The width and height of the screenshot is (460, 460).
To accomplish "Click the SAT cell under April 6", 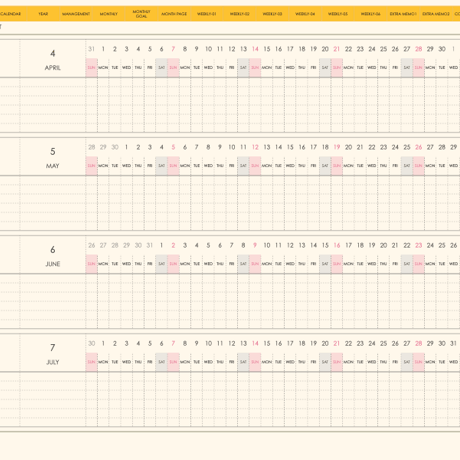I will coord(161,68).
